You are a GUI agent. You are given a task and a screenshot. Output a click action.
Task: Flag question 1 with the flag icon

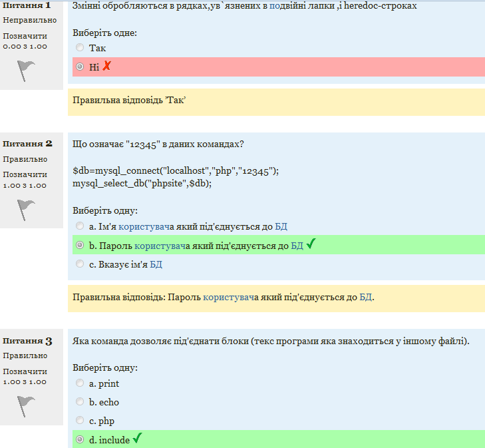(26, 71)
